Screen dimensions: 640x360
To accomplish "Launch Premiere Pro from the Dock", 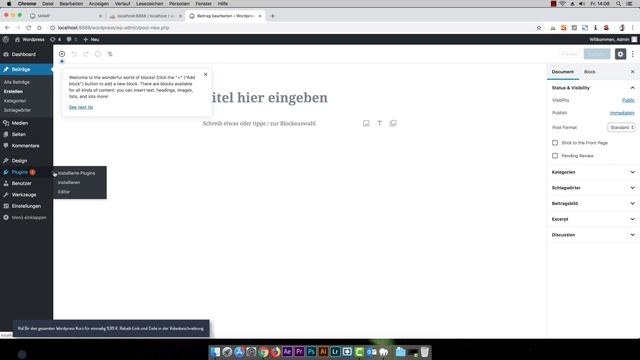I will pyautogui.click(x=299, y=351).
